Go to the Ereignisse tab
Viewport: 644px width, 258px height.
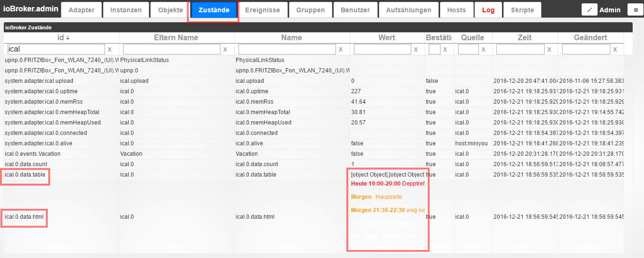[263, 10]
